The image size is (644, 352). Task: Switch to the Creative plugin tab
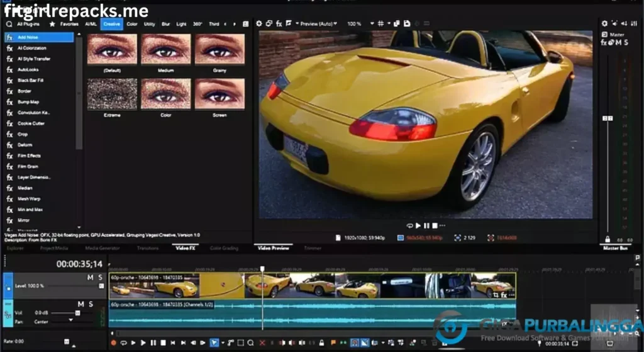(x=111, y=25)
